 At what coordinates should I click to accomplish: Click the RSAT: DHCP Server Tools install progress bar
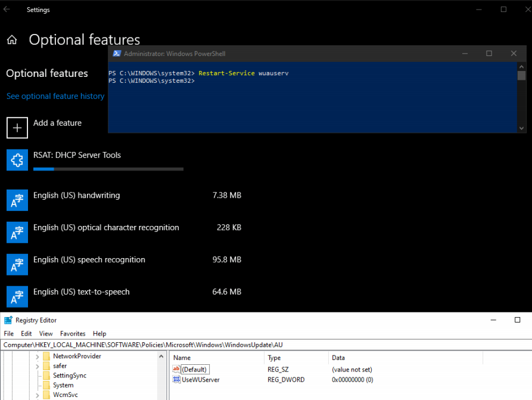pos(108,169)
